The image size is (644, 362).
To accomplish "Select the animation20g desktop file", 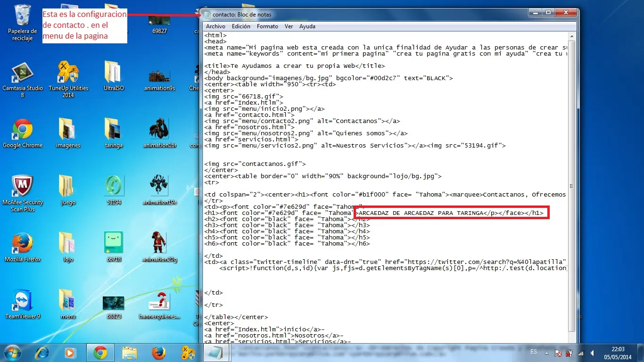I will (159, 247).
